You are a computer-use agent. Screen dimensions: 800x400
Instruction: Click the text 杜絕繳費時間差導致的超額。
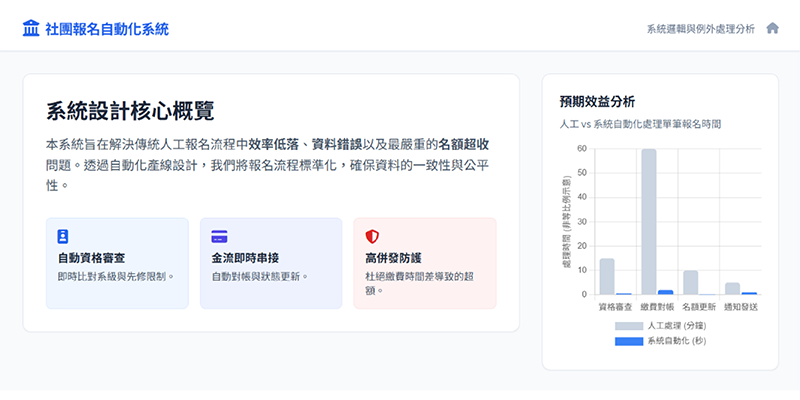click(x=420, y=284)
